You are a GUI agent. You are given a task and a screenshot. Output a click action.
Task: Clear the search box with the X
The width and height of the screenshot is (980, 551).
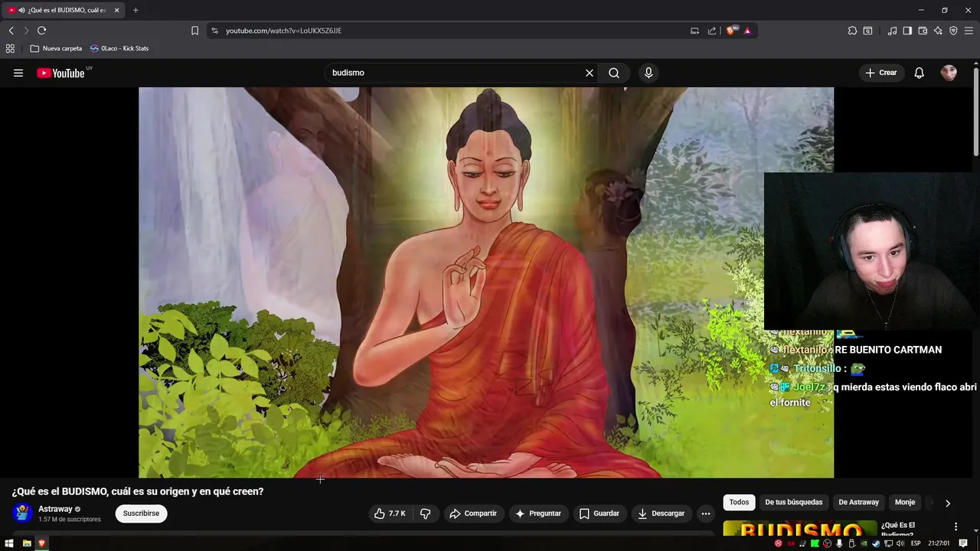point(590,73)
